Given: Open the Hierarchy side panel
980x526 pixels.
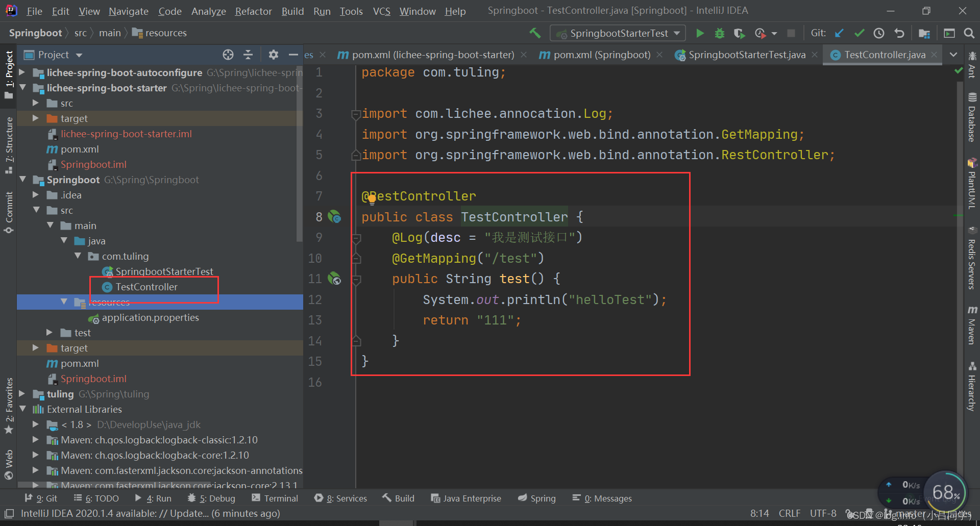Looking at the screenshot, I should pyautogui.click(x=972, y=387).
